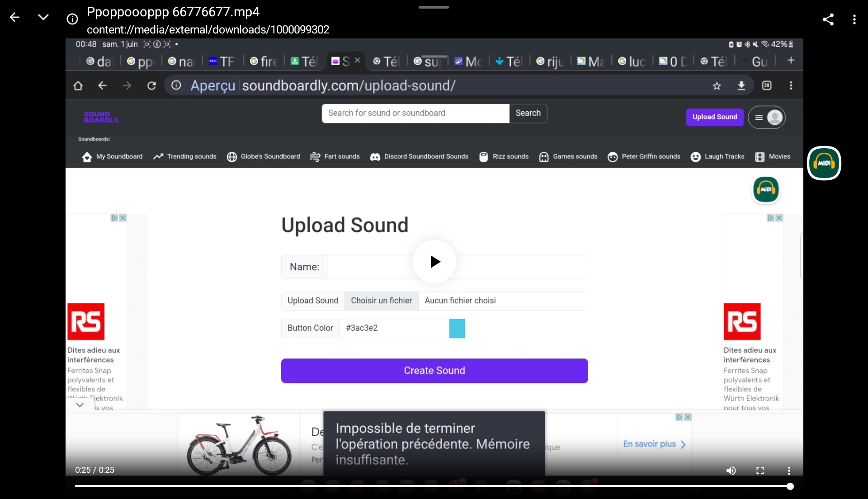Image resolution: width=868 pixels, height=499 pixels.
Task: Tap the share icon at top right
Action: 828,19
